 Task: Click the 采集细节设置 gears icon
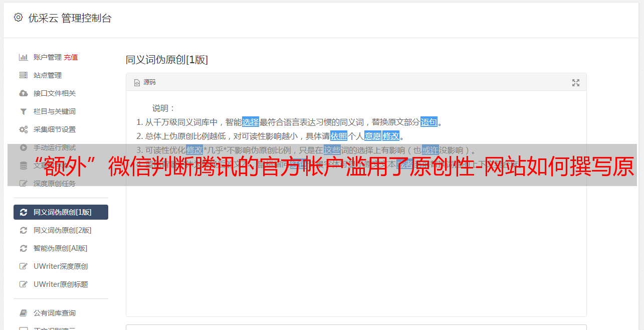[x=23, y=129]
